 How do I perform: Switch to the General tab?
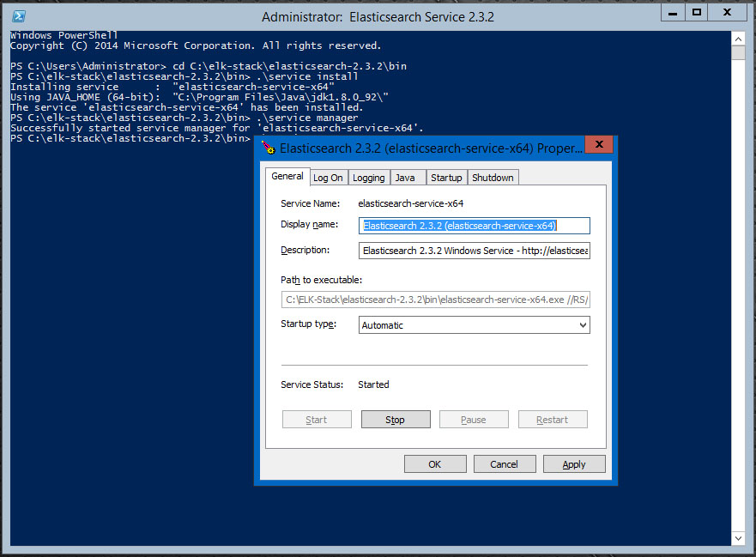(x=287, y=176)
